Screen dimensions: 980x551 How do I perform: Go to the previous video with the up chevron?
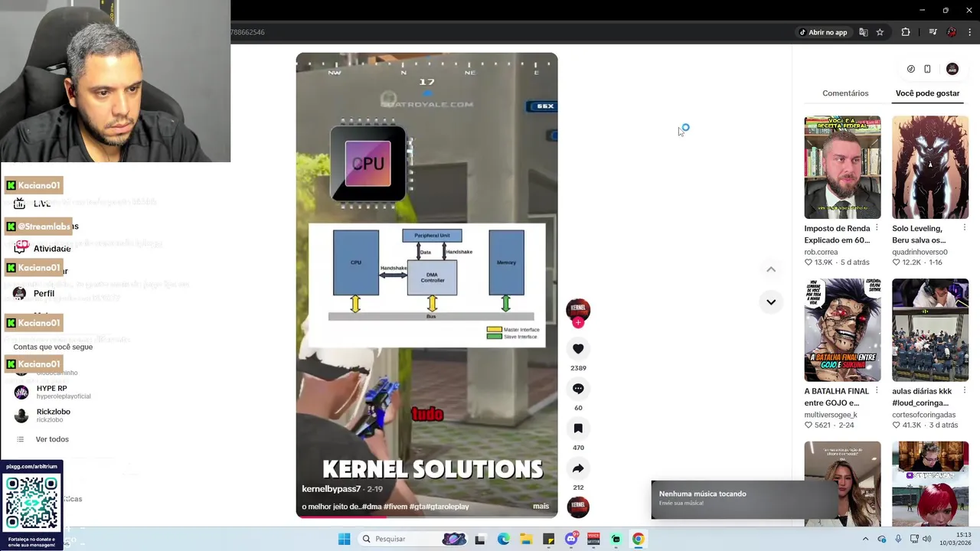tap(771, 269)
